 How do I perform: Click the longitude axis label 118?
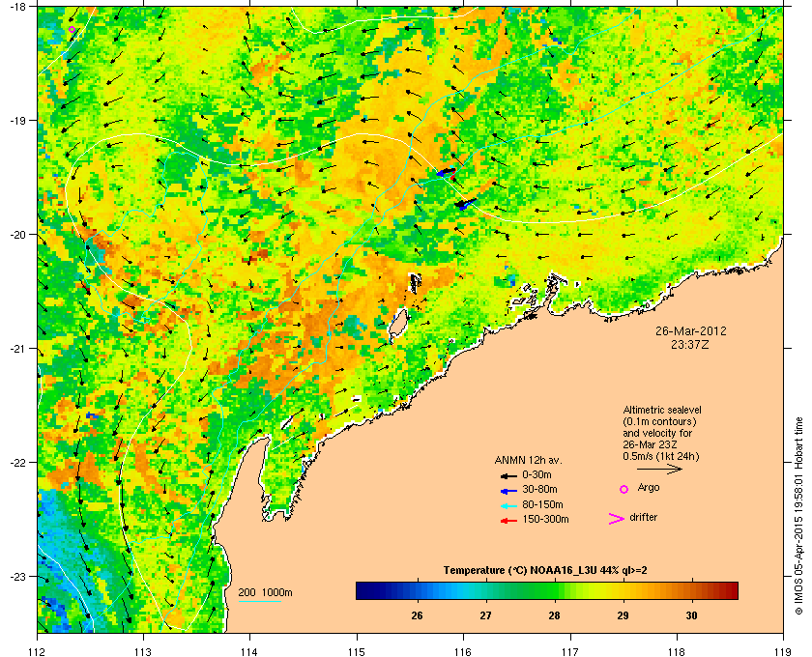(677, 651)
